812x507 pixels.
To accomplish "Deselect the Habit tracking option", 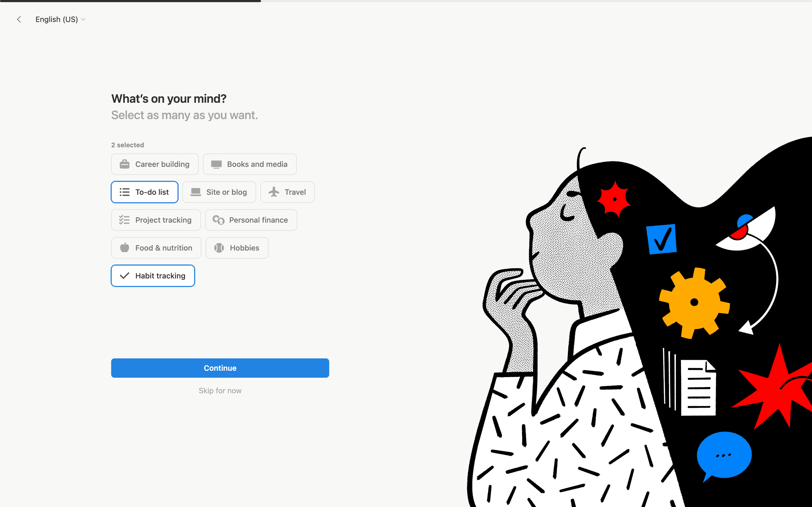I will click(153, 276).
